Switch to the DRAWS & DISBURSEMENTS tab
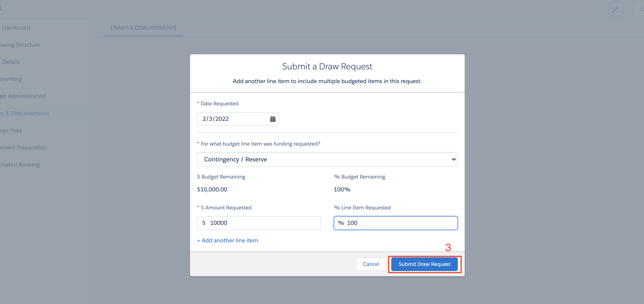Viewport: 644px width, 304px height. click(143, 28)
